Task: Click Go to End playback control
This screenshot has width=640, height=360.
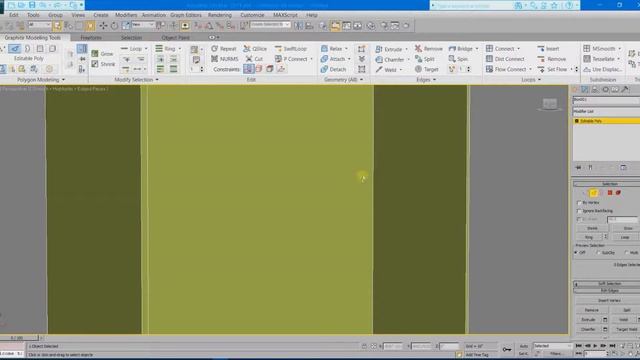Action: (x=612, y=346)
